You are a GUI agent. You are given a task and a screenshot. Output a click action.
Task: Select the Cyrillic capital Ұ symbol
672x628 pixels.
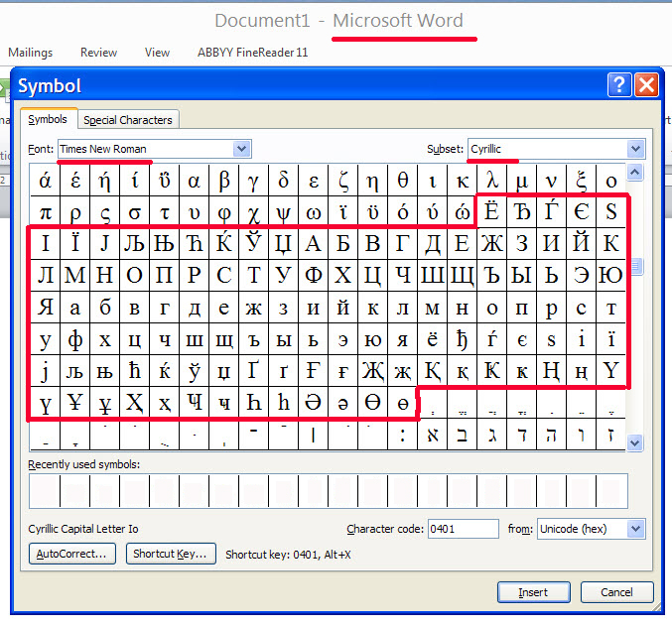75,402
